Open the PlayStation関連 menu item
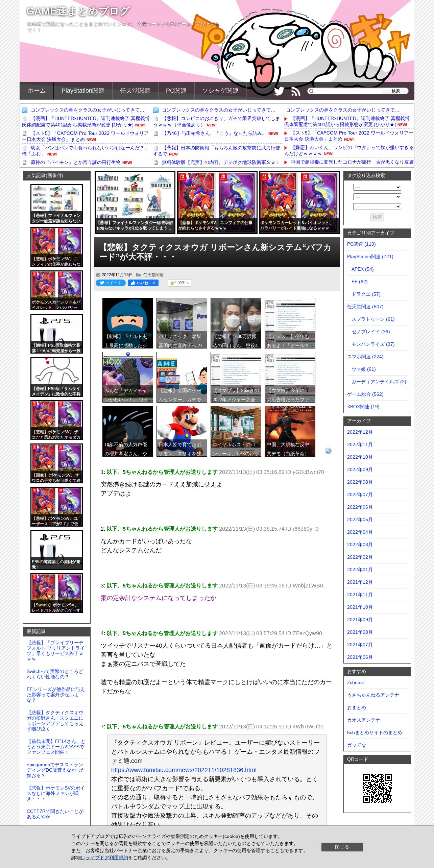The width and height of the screenshot is (434, 868). coord(83,91)
